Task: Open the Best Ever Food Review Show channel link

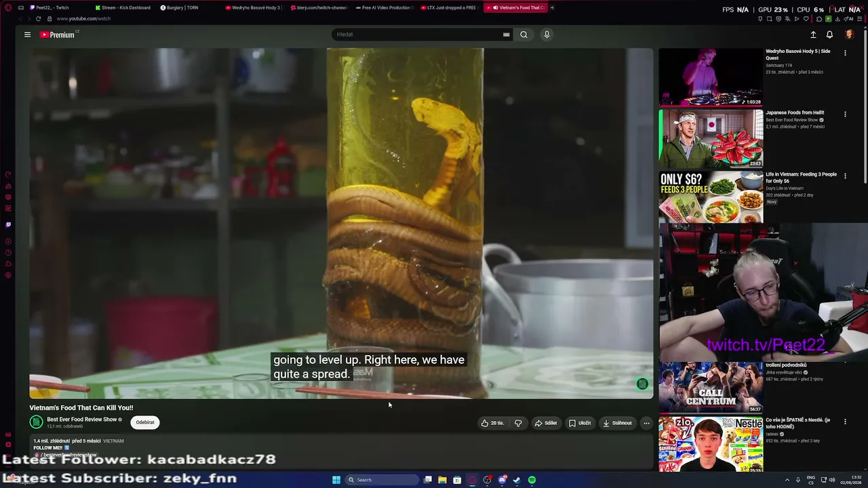Action: point(82,420)
